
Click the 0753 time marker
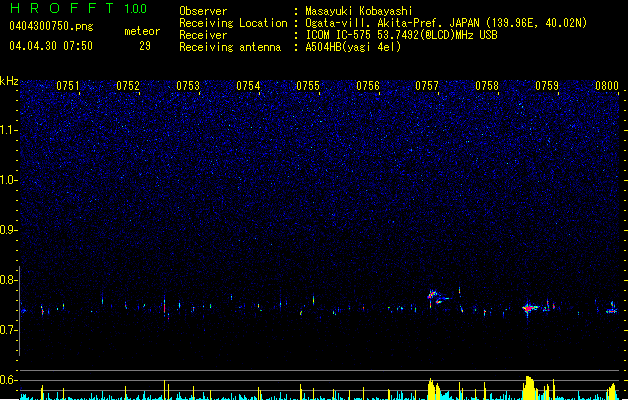point(188,86)
